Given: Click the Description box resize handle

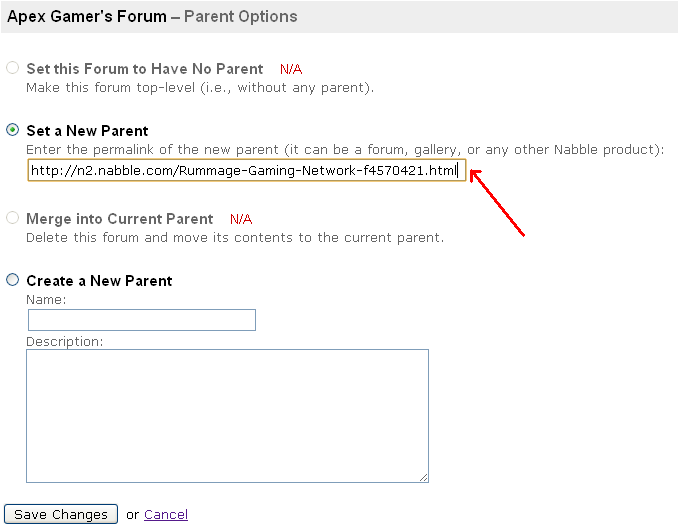Looking at the screenshot, I should pyautogui.click(x=424, y=478).
